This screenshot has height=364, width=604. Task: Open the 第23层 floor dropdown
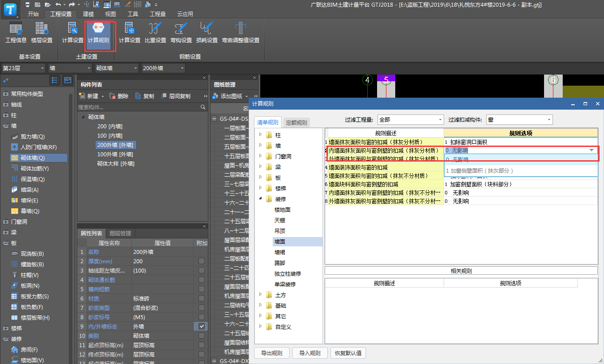(23, 68)
